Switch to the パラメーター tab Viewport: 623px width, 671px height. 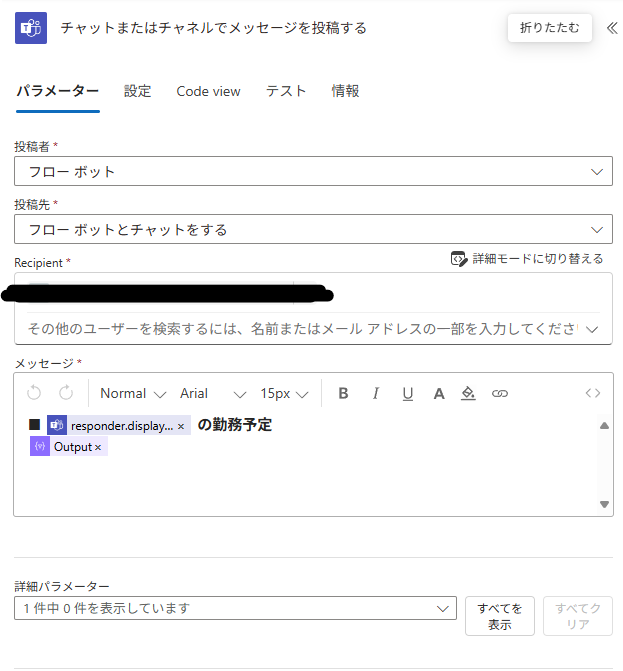tap(58, 92)
